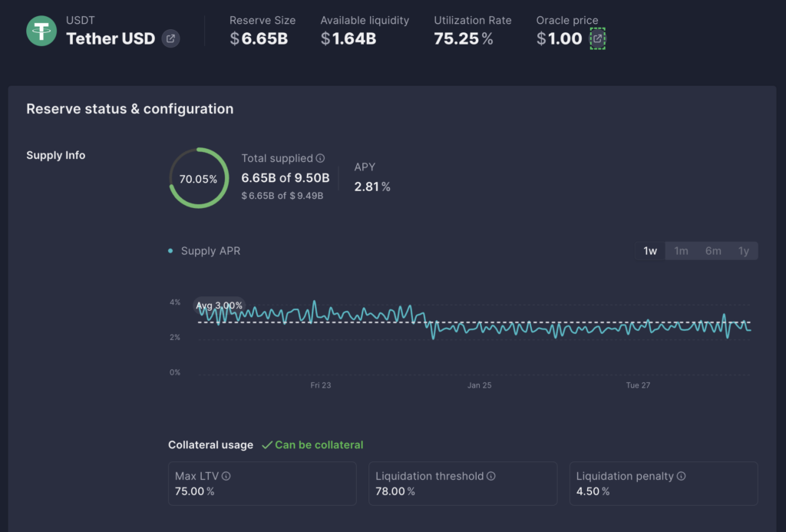This screenshot has height=532, width=786.
Task: Toggle the Supply APR legend dot
Action: (x=170, y=250)
